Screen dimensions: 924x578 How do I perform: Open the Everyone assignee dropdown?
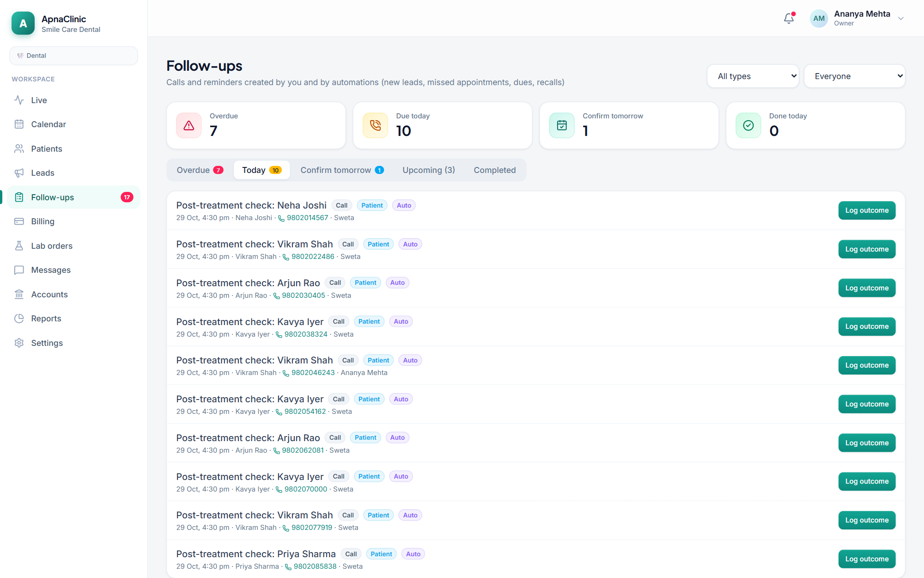[855, 76]
